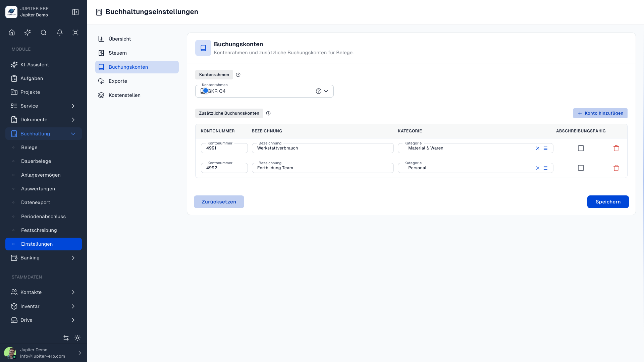Open the Exporte settings tab
The height and width of the screenshot is (362, 644).
click(x=137, y=81)
